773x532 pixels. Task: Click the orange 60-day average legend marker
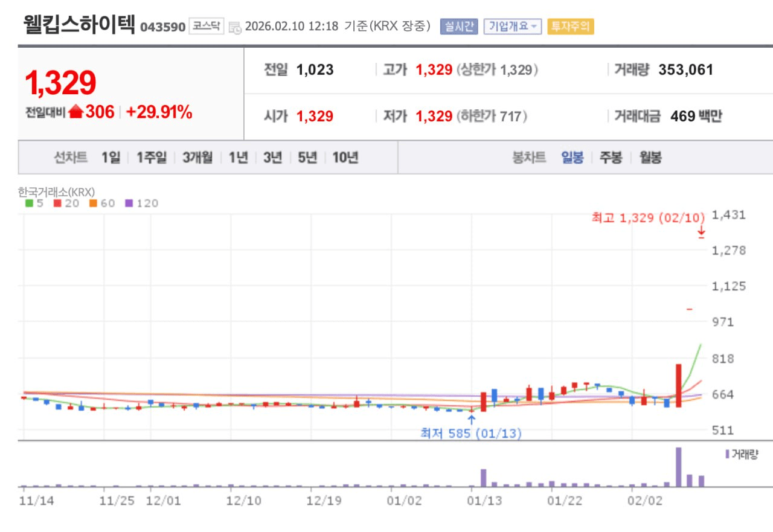click(x=93, y=204)
